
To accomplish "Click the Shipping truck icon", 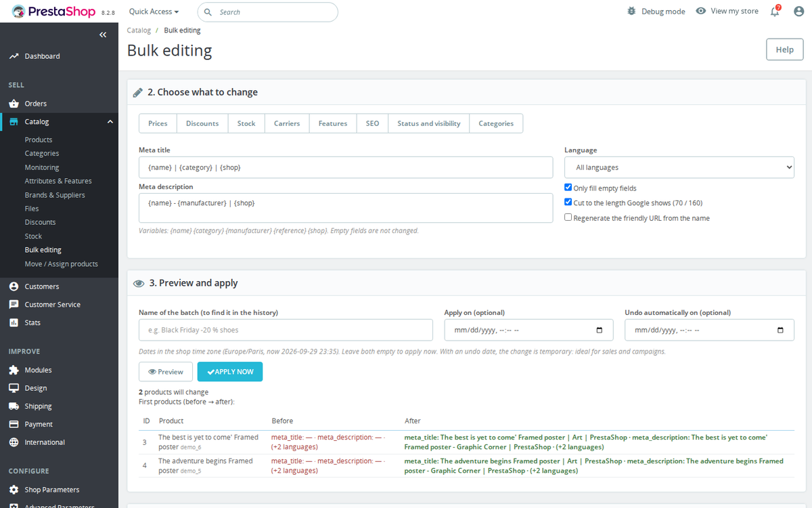I will point(14,406).
